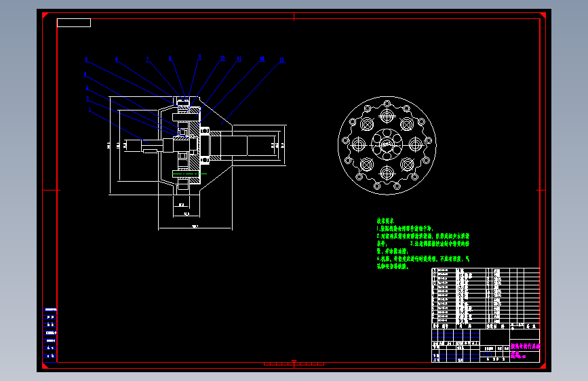Select balloon number 9 label
Image resolution: width=588 pixels, height=381 pixels.
coord(200,57)
